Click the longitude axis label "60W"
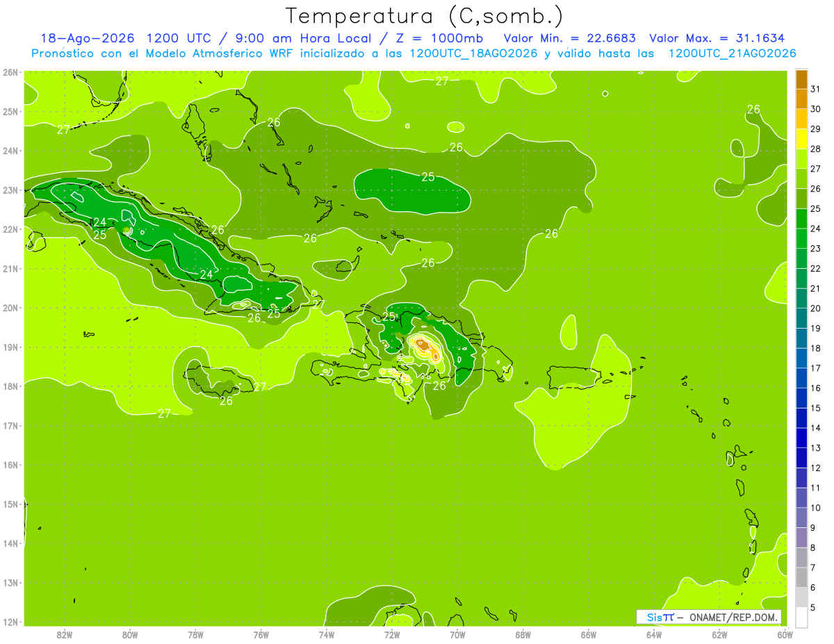This screenshot has width=834, height=644. click(784, 634)
